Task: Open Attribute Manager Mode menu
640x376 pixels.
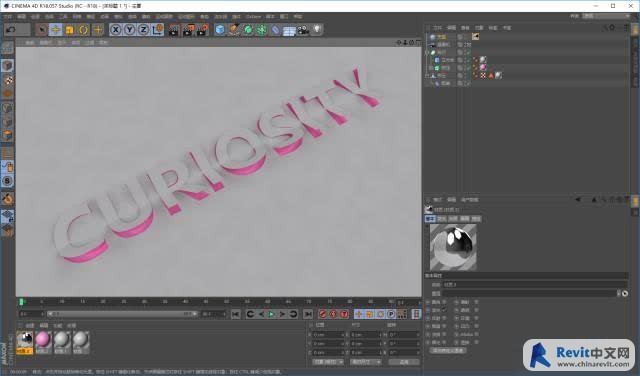Action: [438, 200]
